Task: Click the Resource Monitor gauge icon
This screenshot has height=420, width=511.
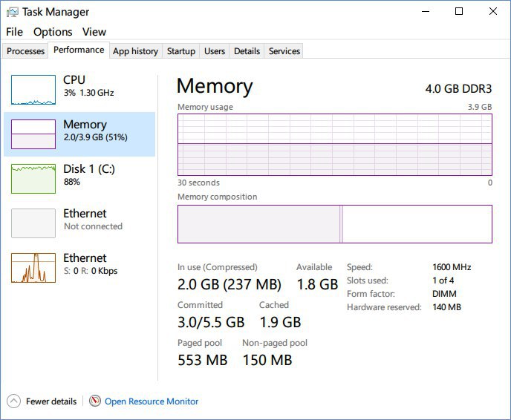Action: point(94,401)
